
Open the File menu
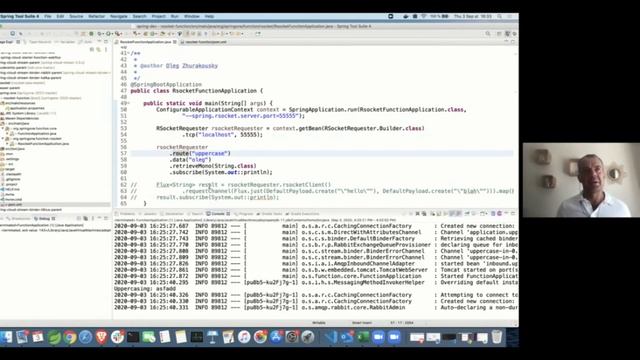tap(48, 16)
